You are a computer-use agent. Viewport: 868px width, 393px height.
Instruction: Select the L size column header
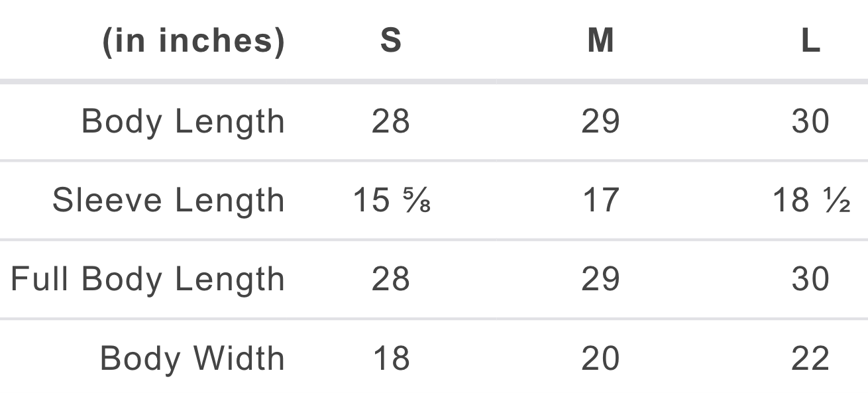click(x=810, y=42)
